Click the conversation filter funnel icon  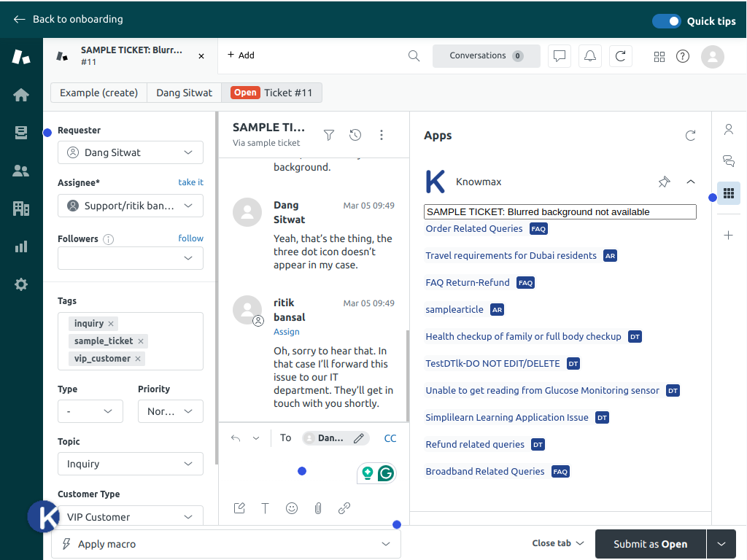(329, 135)
